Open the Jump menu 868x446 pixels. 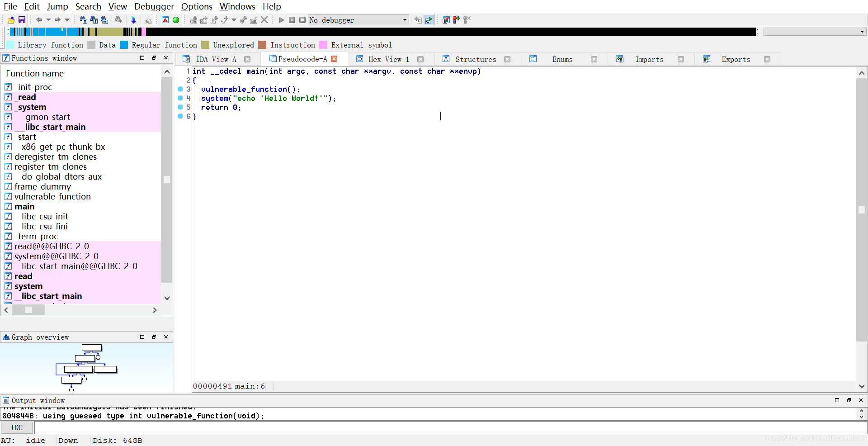(57, 6)
